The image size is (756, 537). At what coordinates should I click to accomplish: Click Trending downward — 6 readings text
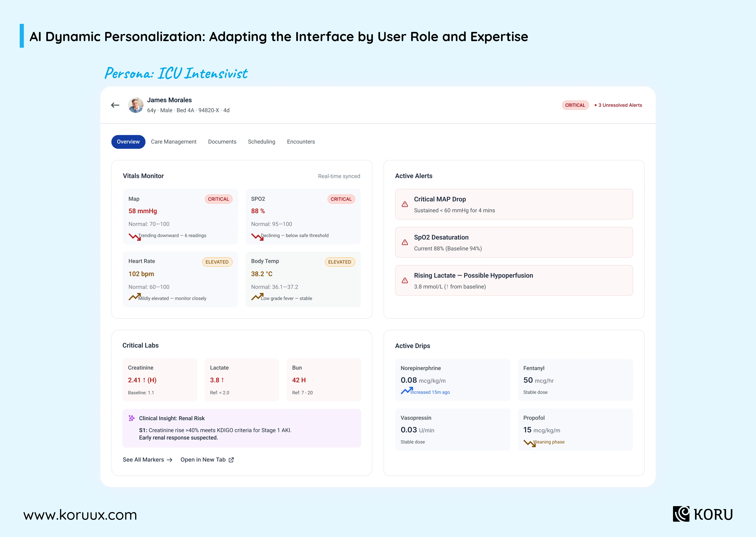[172, 235]
